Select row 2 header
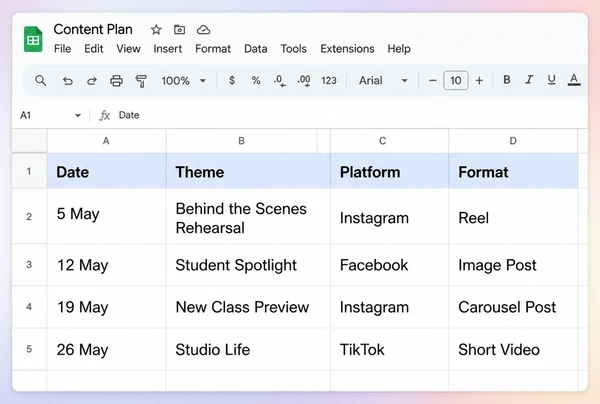 click(29, 216)
